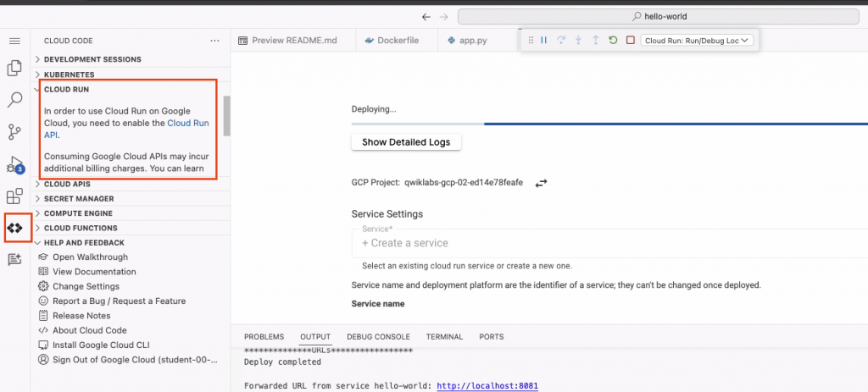Expand the Development Sessions section
The width and height of the screenshot is (868, 392).
(x=92, y=59)
